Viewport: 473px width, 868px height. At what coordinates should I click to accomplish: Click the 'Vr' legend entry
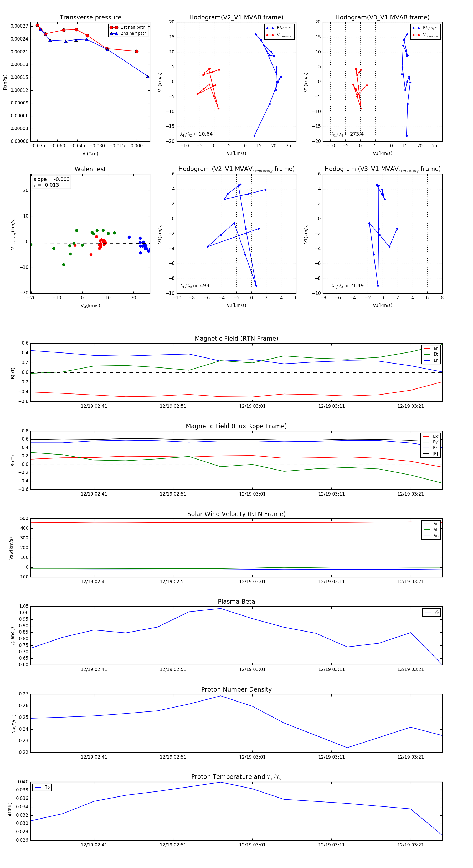coord(431,524)
